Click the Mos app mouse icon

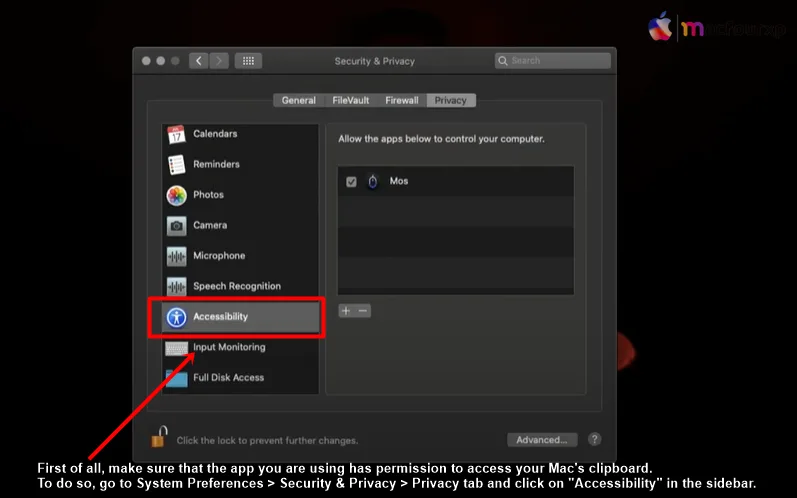click(373, 181)
